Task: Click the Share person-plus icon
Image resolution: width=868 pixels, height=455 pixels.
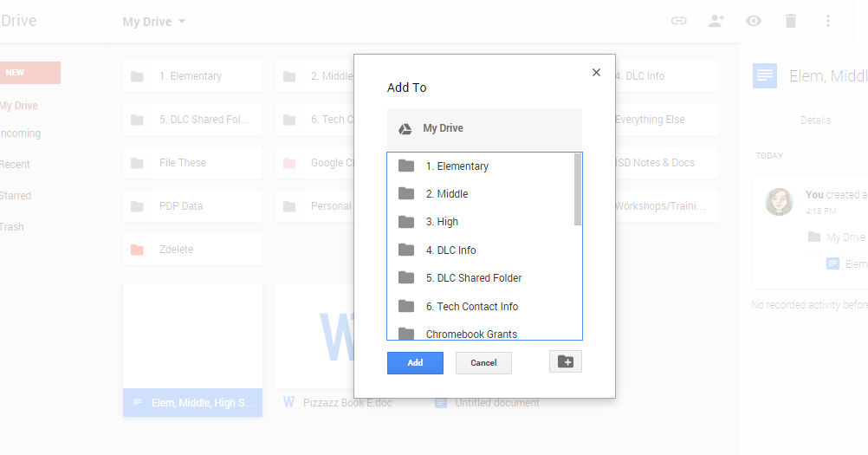Action: (x=716, y=21)
